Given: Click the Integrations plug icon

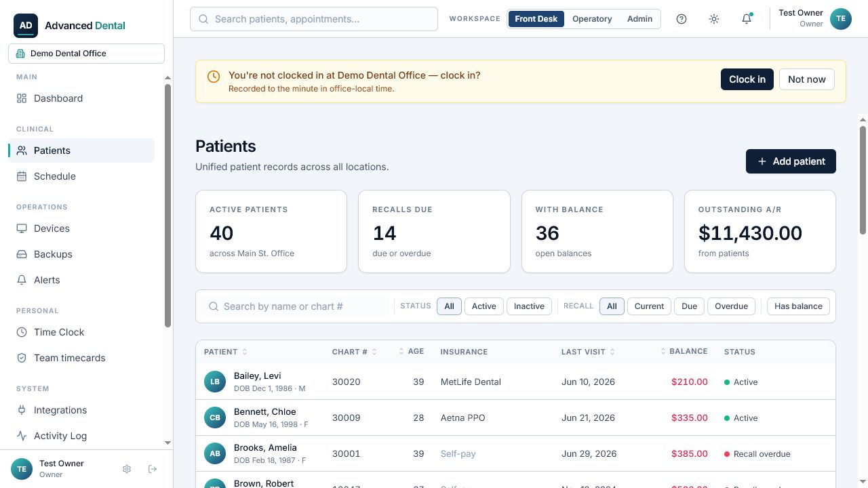Looking at the screenshot, I should coord(22,410).
